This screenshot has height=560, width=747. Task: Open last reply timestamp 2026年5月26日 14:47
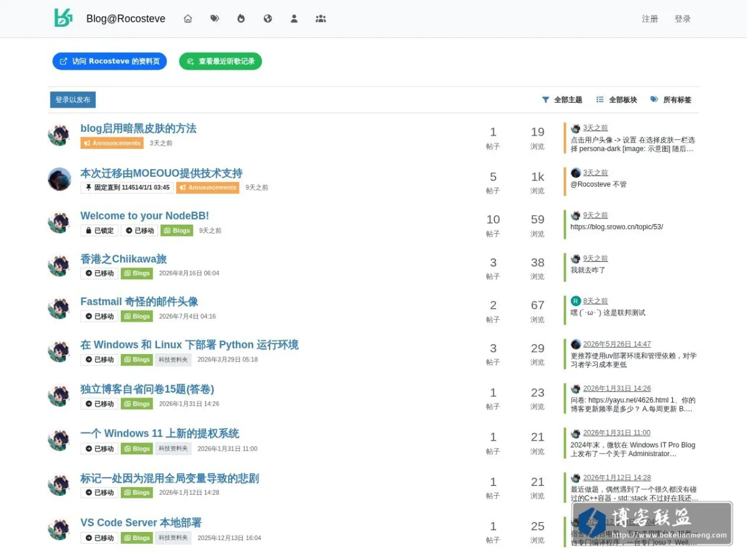617,344
